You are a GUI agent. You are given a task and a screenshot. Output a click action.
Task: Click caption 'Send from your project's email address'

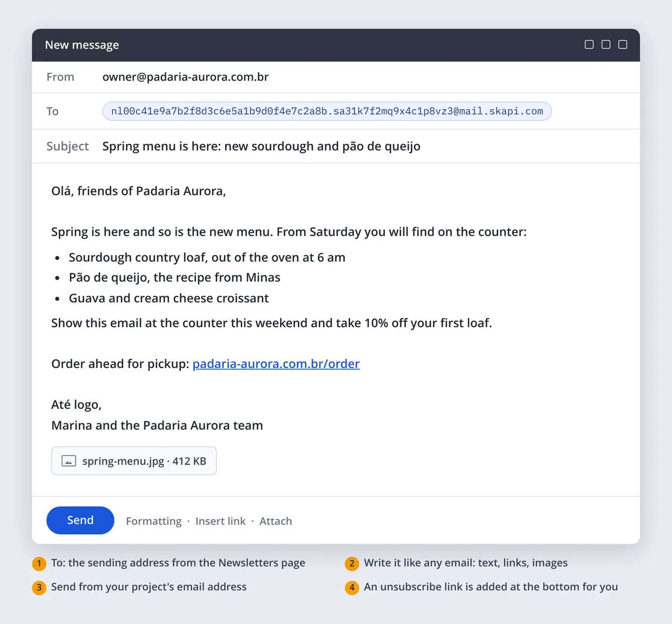click(148, 587)
